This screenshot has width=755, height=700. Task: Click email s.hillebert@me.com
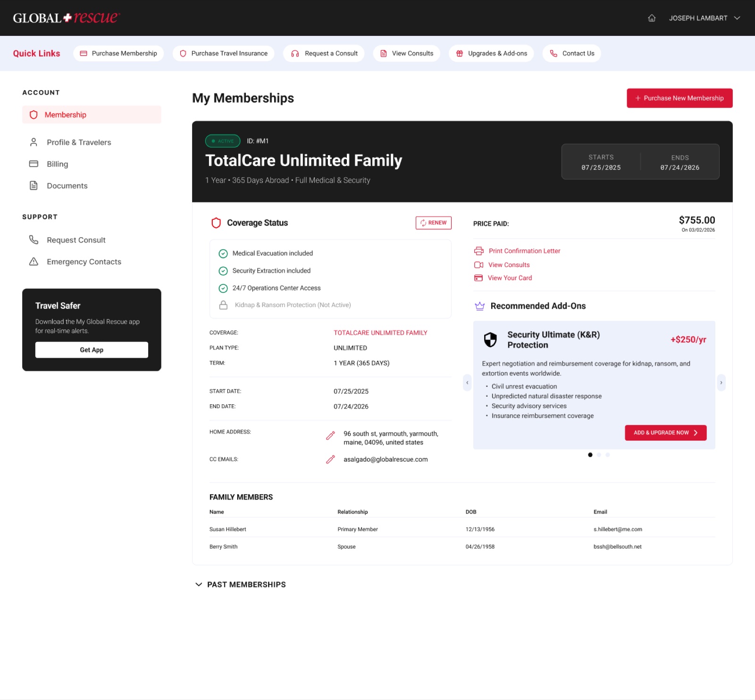(618, 530)
